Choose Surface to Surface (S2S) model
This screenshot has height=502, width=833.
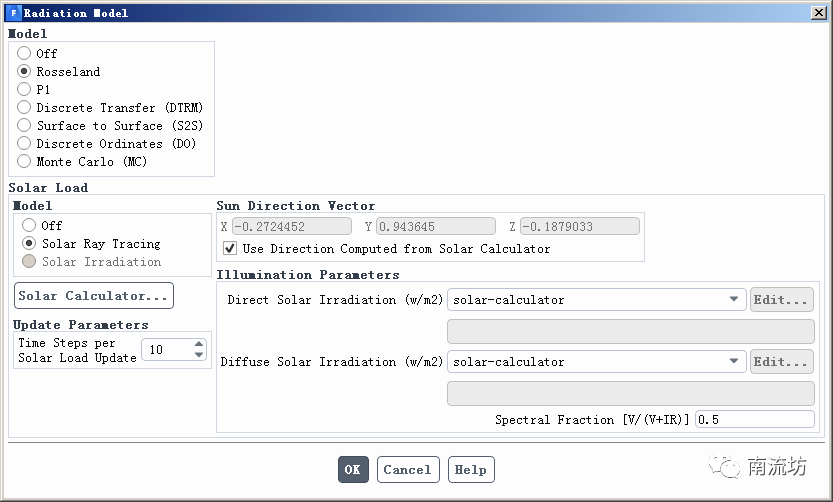click(25, 125)
